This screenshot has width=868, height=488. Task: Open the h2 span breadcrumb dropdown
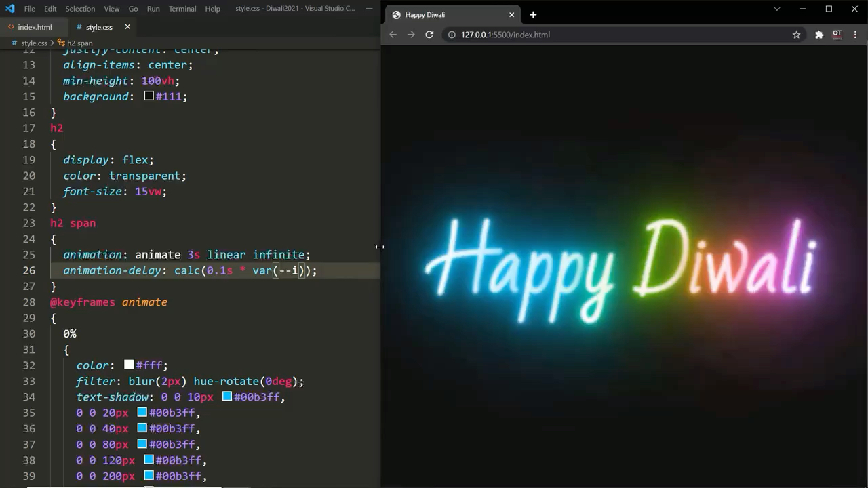(x=80, y=43)
